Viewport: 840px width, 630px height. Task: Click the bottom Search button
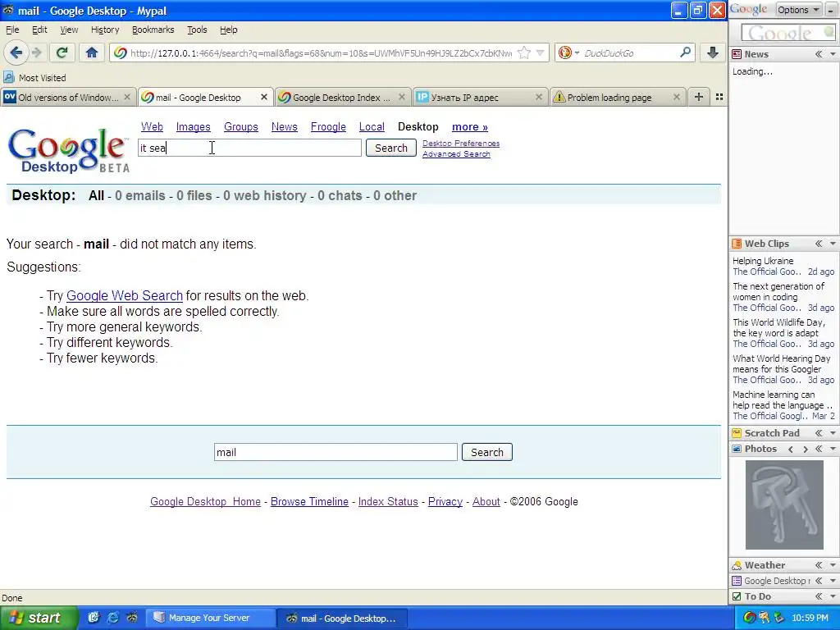coord(487,452)
